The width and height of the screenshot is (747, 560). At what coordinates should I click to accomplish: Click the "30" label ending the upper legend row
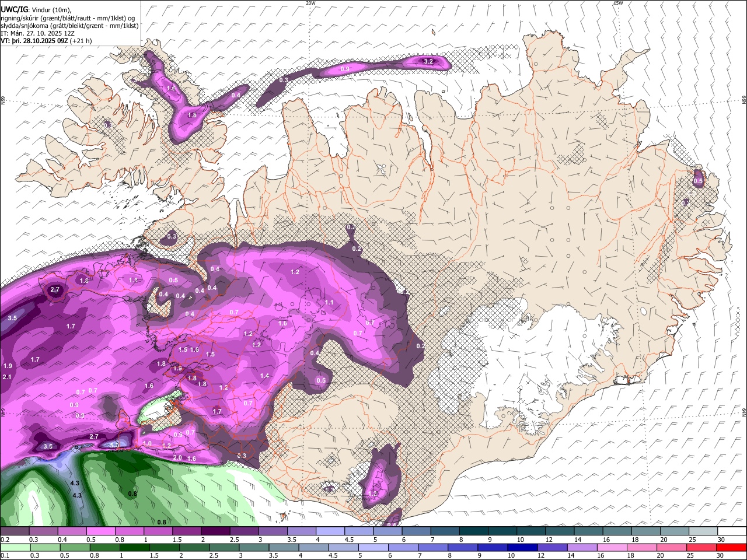(721, 540)
